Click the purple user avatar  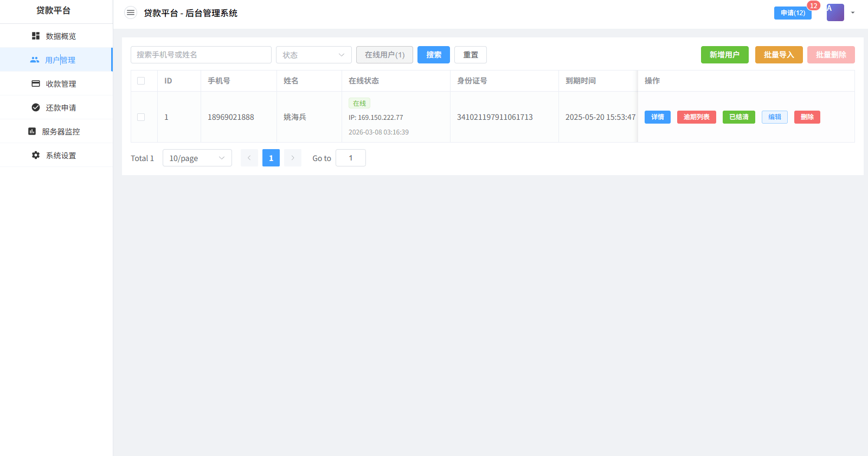(x=835, y=12)
